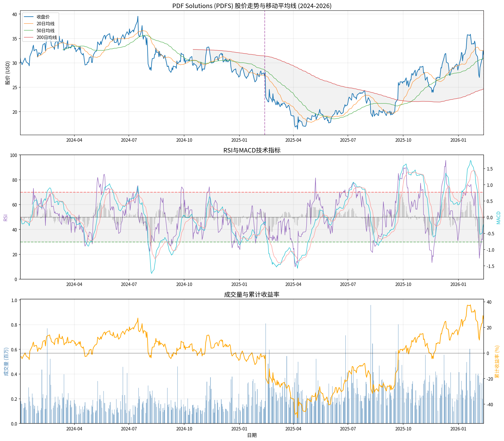Screen dimensions: 504x441
Task: Click the 收盘价 legend entry
Action: click(43, 17)
